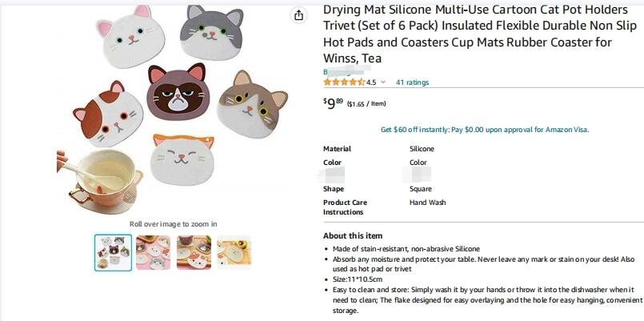This screenshot has width=644, height=321.
Task: Click the gray cat mat in main image
Action: pos(210,32)
